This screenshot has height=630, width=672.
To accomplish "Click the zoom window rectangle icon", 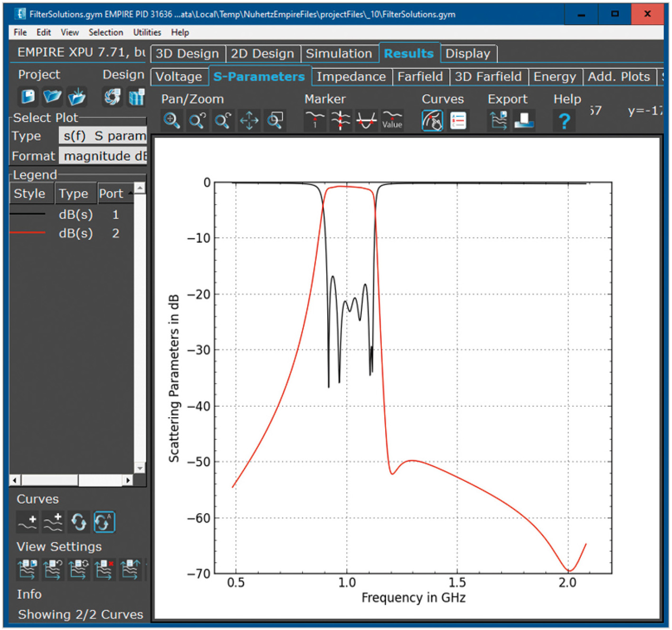I will pyautogui.click(x=275, y=120).
